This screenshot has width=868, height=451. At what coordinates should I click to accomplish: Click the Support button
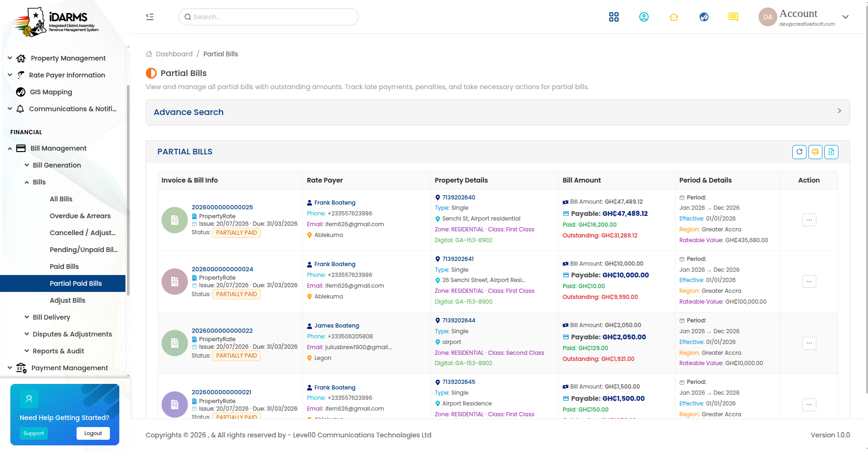pos(34,433)
